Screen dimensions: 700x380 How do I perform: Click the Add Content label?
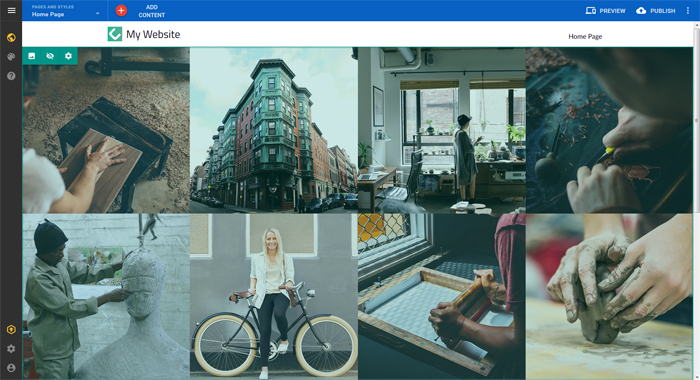pos(152,11)
